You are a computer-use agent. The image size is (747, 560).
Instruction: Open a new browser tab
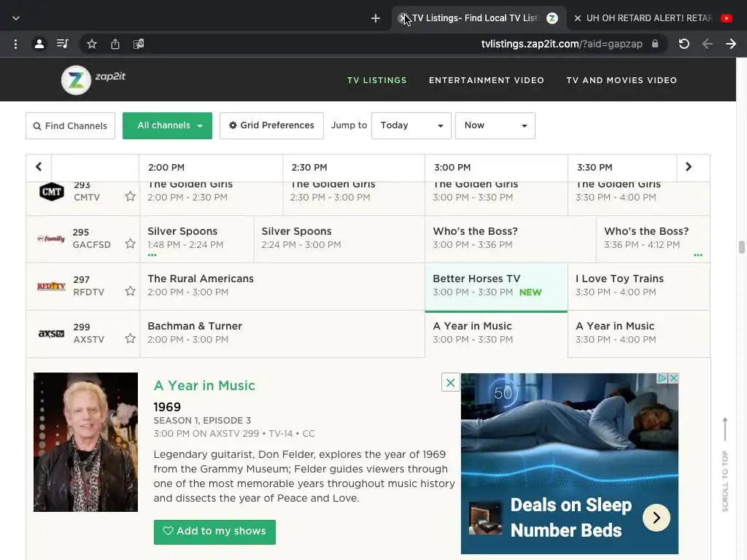click(x=376, y=18)
